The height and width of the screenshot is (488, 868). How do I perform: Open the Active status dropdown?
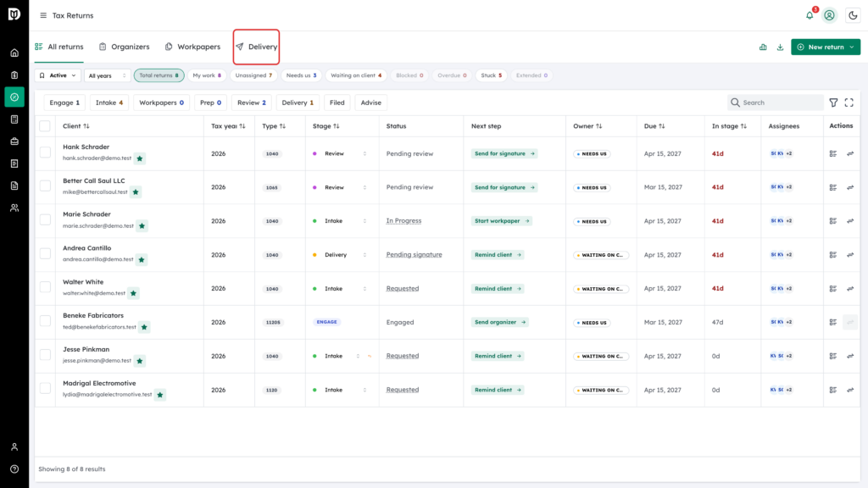[x=58, y=75]
